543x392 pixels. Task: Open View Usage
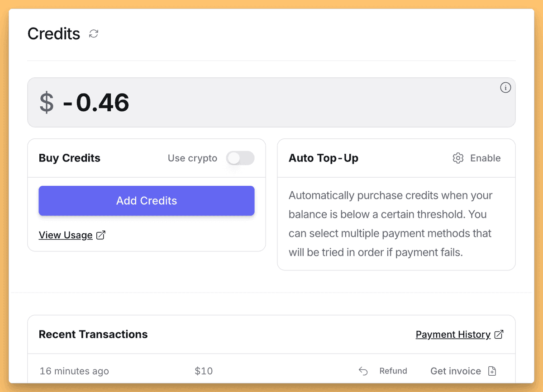tap(66, 235)
